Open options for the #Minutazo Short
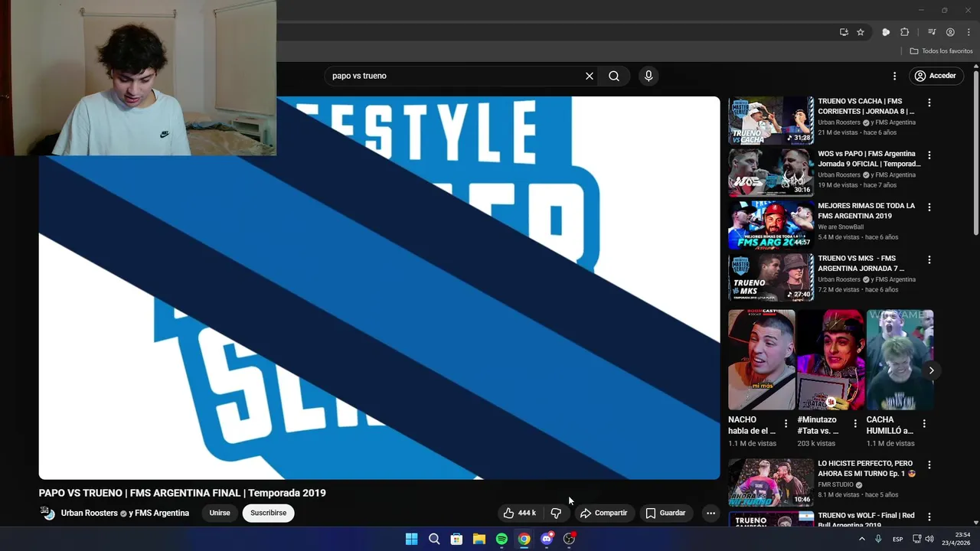 pyautogui.click(x=855, y=423)
